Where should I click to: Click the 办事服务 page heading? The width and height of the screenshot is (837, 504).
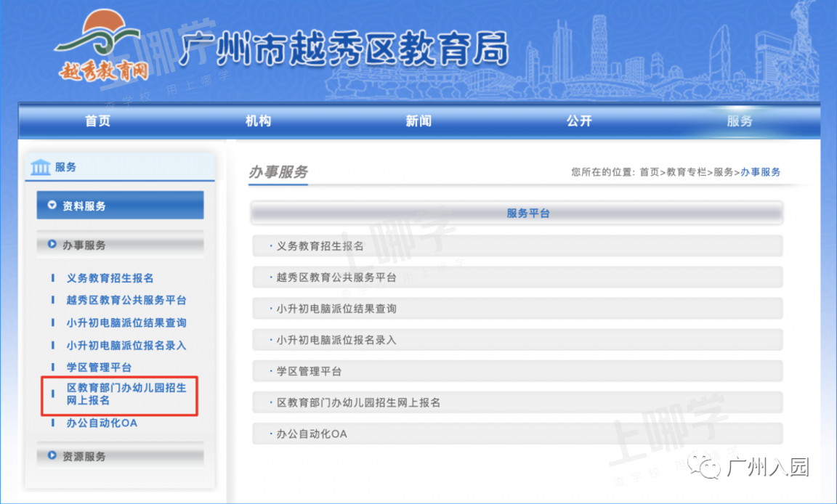(x=278, y=171)
